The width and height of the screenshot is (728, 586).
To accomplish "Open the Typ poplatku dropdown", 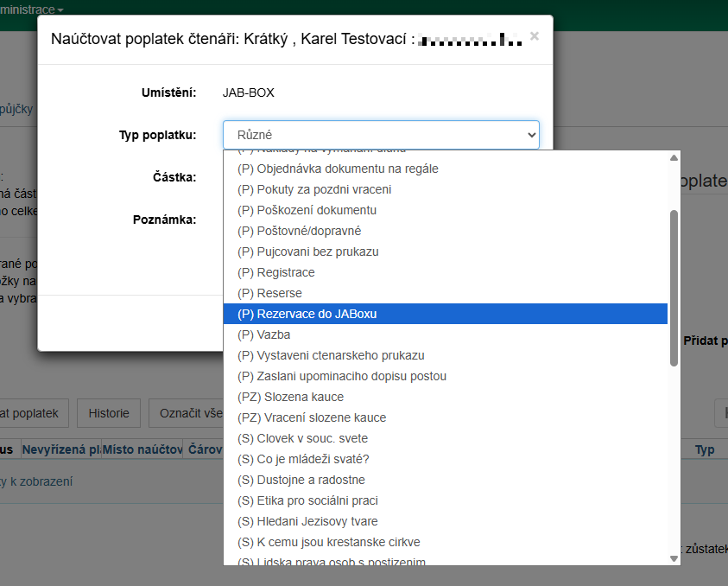I will (x=381, y=135).
